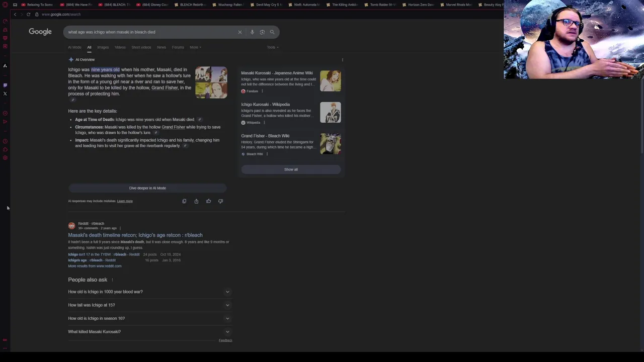Give thumbs up to AI Overview

coord(208,201)
